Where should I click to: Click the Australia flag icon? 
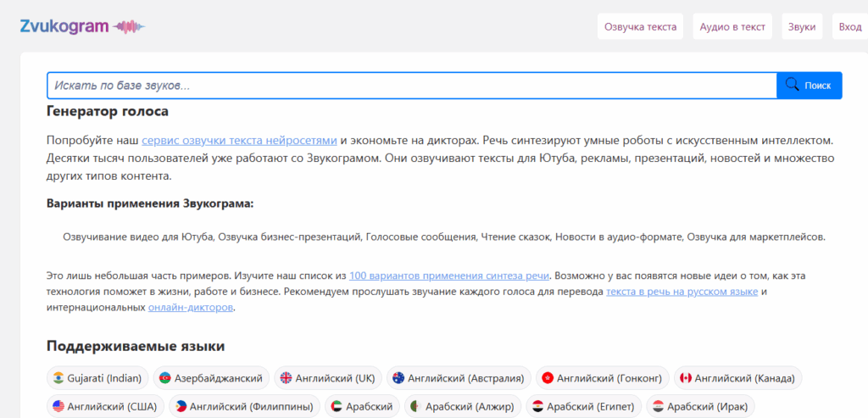click(x=398, y=378)
